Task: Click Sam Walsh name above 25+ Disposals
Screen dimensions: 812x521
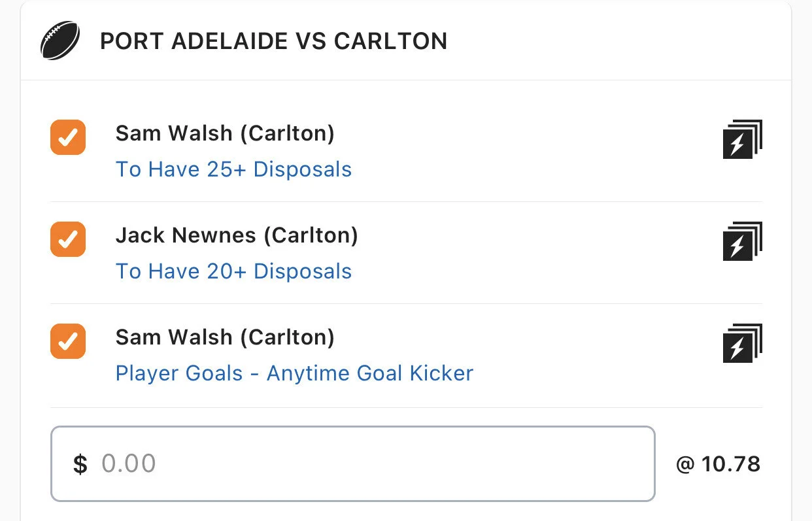Action: tap(174, 133)
